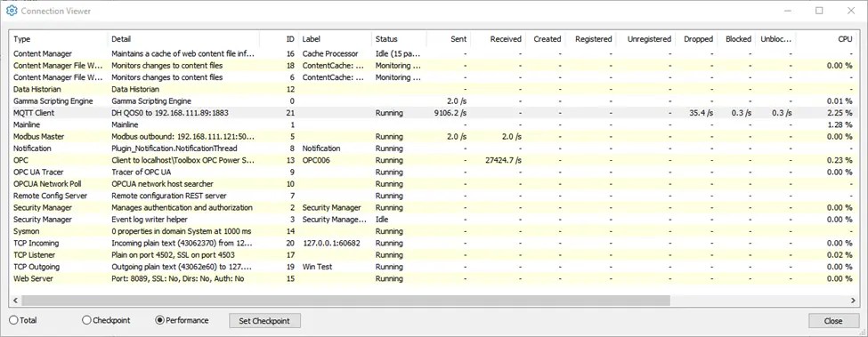Click the Win Test label cell
This screenshot has width=868, height=337.
[x=317, y=267]
